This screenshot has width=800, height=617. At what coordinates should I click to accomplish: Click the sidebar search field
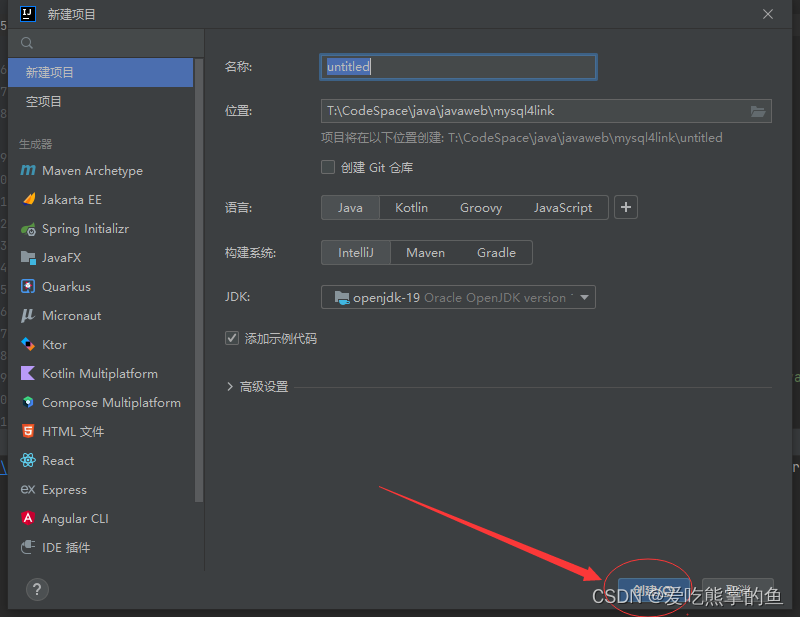coord(106,43)
